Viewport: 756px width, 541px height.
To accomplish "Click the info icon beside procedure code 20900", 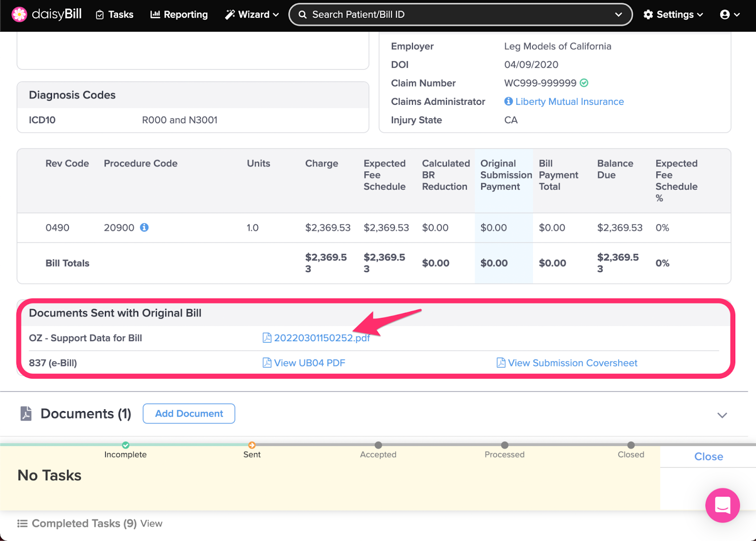I will coord(145,227).
